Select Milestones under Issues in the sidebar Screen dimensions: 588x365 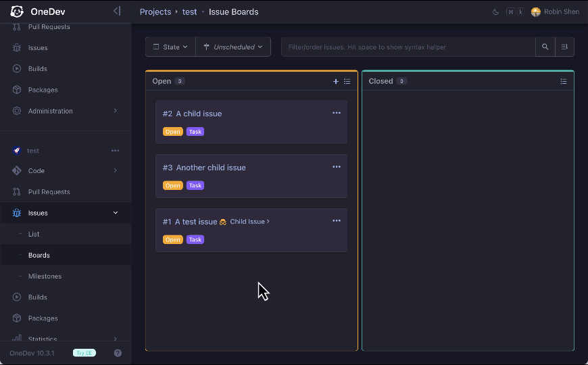[x=45, y=276]
